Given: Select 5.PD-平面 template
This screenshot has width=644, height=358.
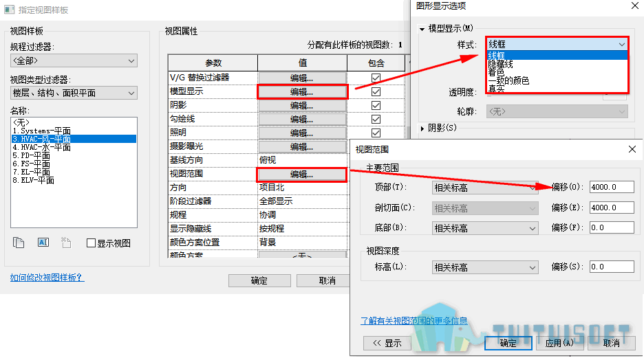Looking at the screenshot, I should click(31, 155).
